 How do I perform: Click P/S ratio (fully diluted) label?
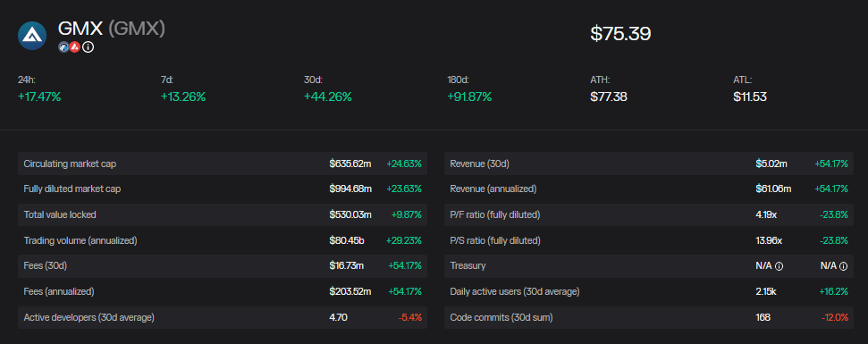pyautogui.click(x=495, y=240)
